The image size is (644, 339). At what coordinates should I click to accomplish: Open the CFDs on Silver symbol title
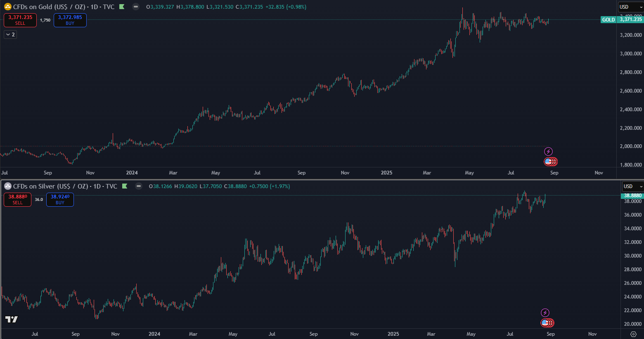[x=65, y=186]
